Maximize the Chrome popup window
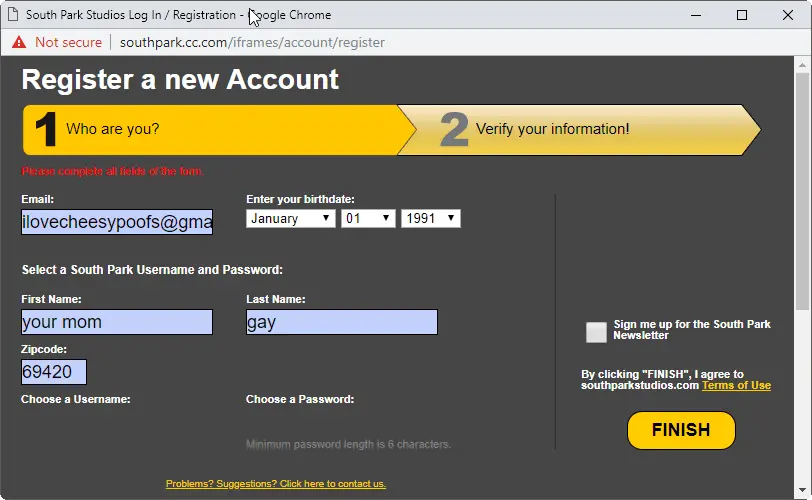Image resolution: width=812 pixels, height=500 pixels. click(741, 15)
